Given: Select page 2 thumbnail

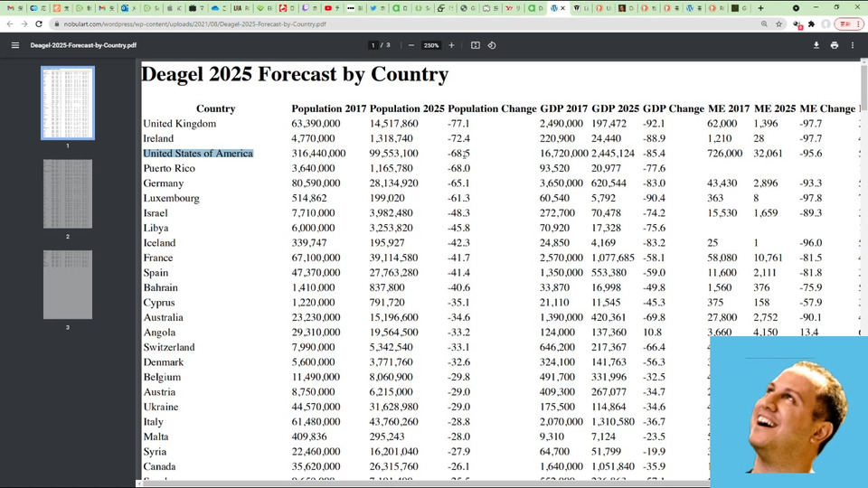Looking at the screenshot, I should click(x=68, y=193).
